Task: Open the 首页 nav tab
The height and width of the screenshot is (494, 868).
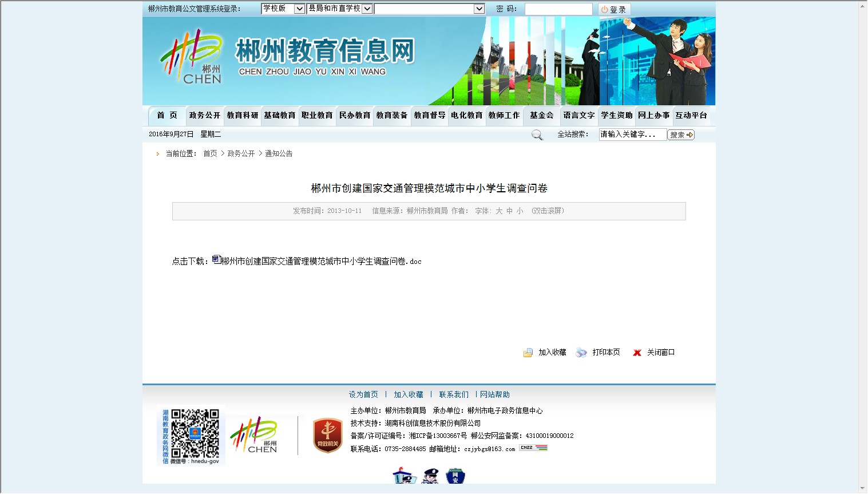Action: (x=167, y=116)
